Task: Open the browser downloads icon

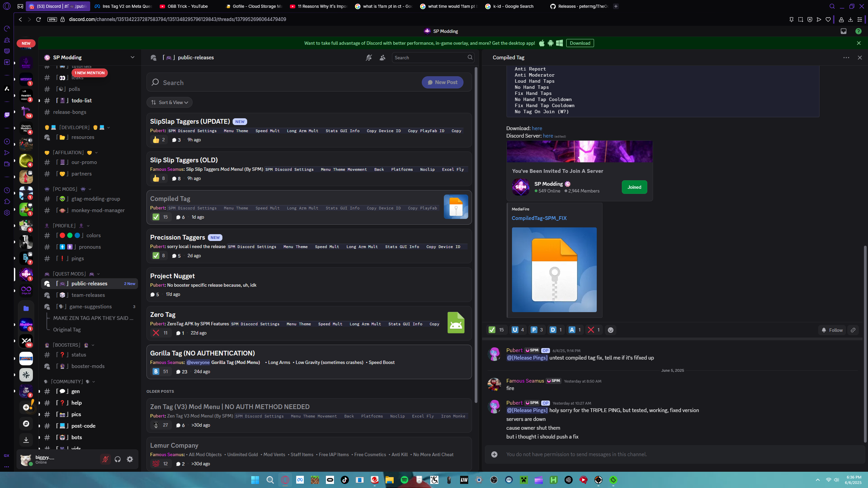Action: (x=850, y=20)
